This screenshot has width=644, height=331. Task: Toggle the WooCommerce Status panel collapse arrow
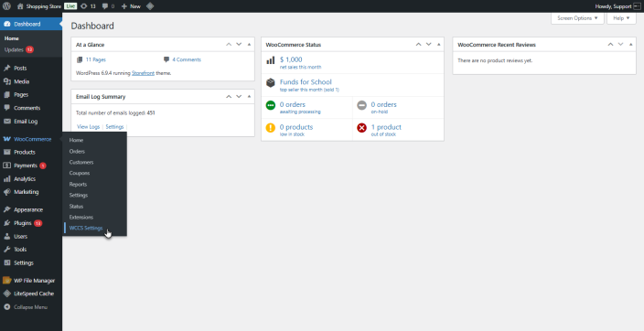coord(439,45)
